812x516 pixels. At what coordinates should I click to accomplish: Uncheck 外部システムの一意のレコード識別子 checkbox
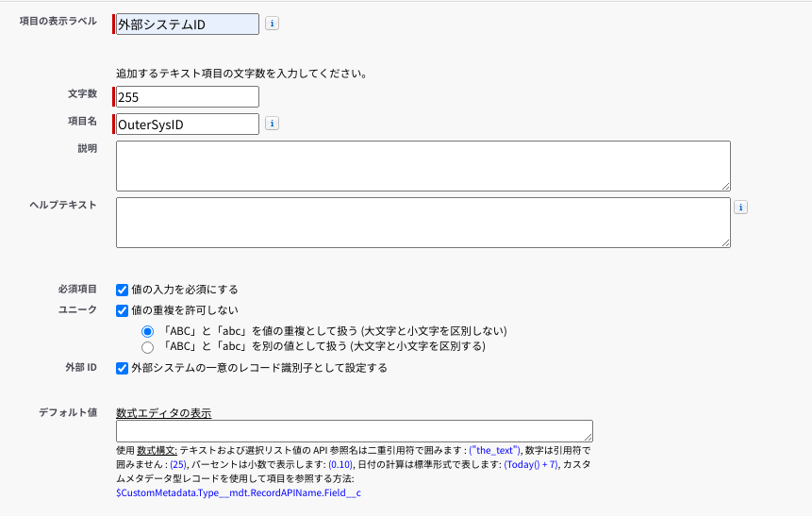[x=123, y=368]
